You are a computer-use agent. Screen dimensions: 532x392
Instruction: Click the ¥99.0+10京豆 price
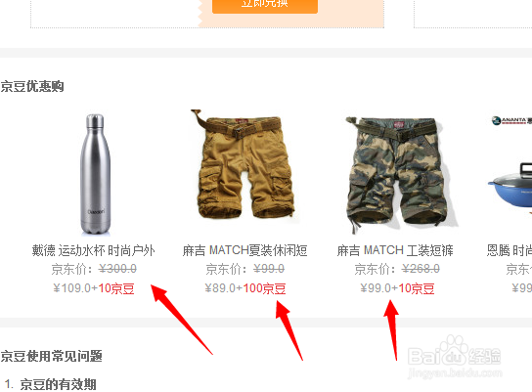tap(397, 288)
